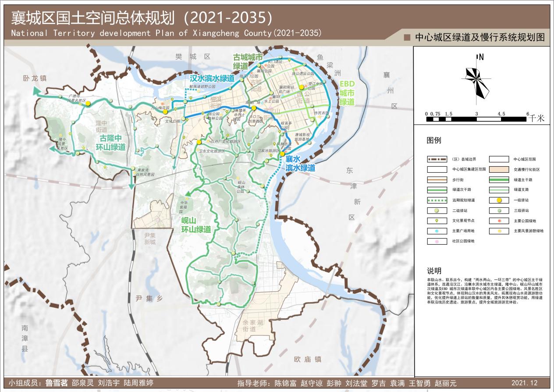Click the 襄水滨水绿道 blue label
Screen dimensions: 554x392
300,163
